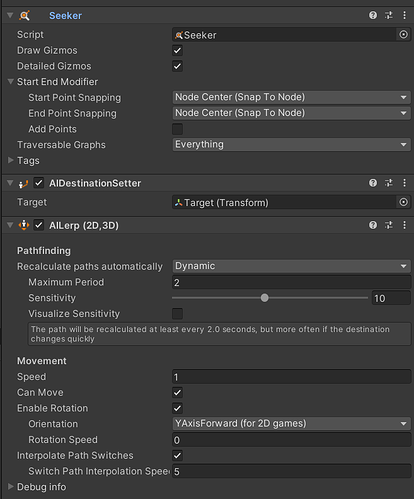Click the Seeker script reference field
This screenshot has height=499, width=414.
coord(284,35)
